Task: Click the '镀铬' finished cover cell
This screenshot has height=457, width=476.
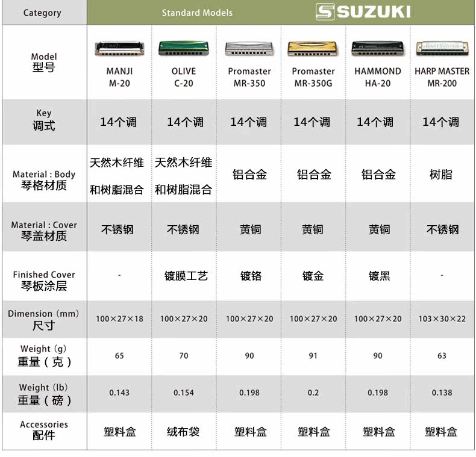Action: pos(251,276)
